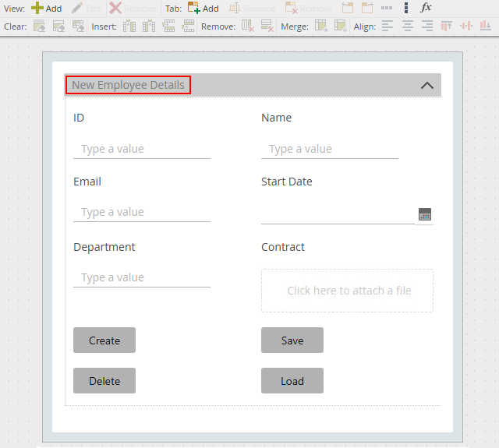
Task: Click the View Add button
Action: point(46,8)
